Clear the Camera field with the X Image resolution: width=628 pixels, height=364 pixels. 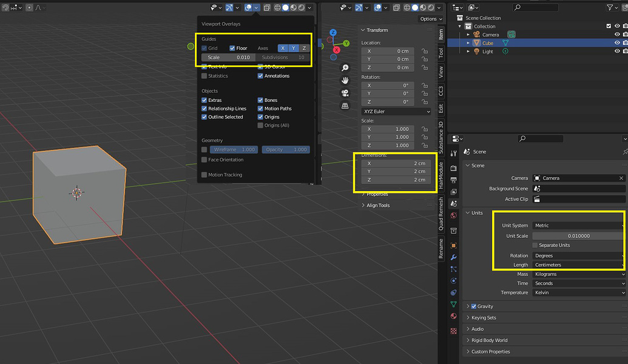pyautogui.click(x=621, y=178)
